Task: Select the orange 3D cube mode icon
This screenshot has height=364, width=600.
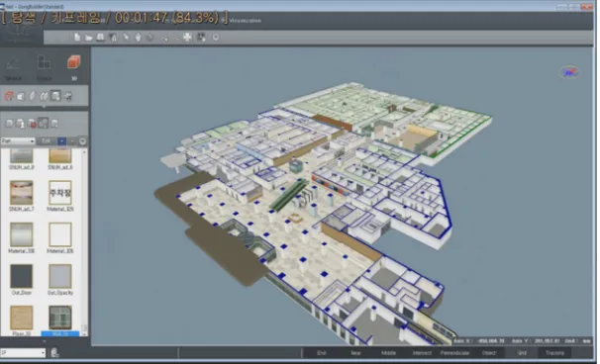Action: 74,62
